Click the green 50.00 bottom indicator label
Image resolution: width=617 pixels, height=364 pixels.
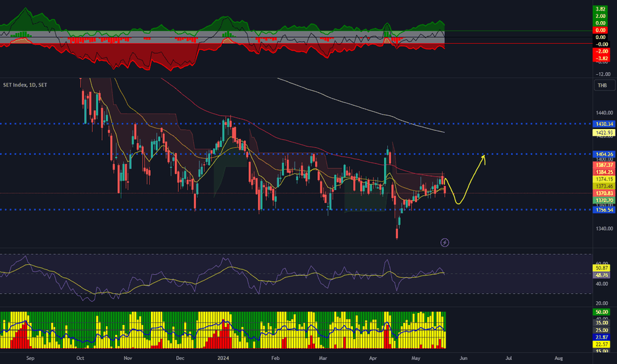tap(602, 312)
